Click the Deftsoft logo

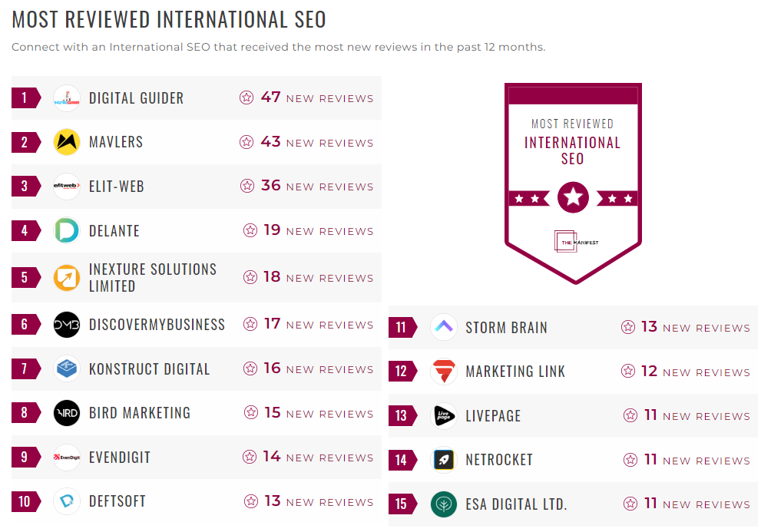click(x=67, y=501)
